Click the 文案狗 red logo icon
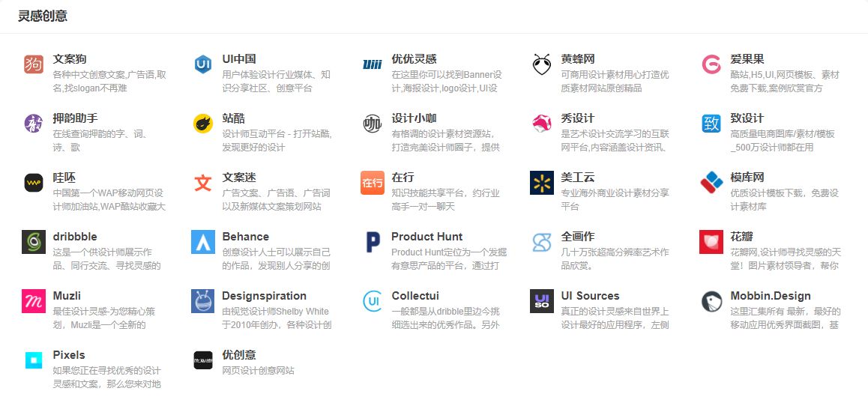The image size is (868, 406). pyautogui.click(x=34, y=64)
